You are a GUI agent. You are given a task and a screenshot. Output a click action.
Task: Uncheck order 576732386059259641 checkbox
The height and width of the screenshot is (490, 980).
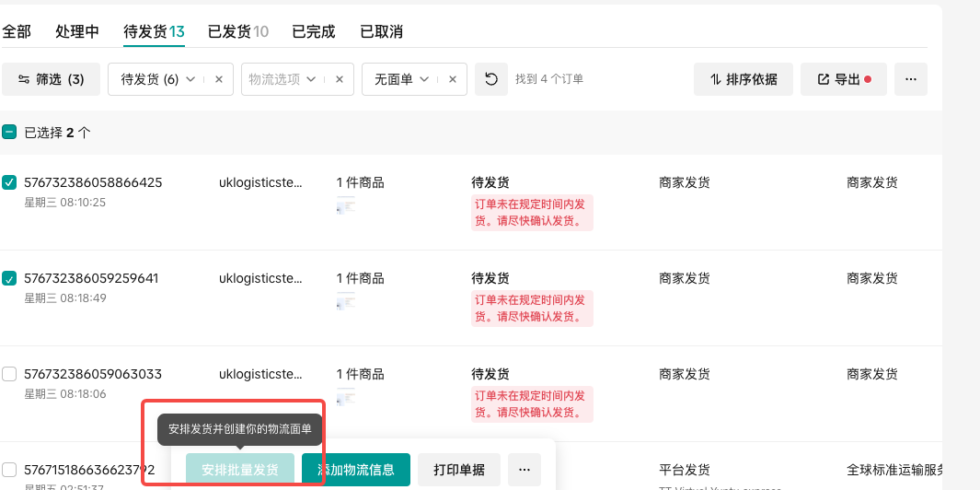click(x=9, y=278)
